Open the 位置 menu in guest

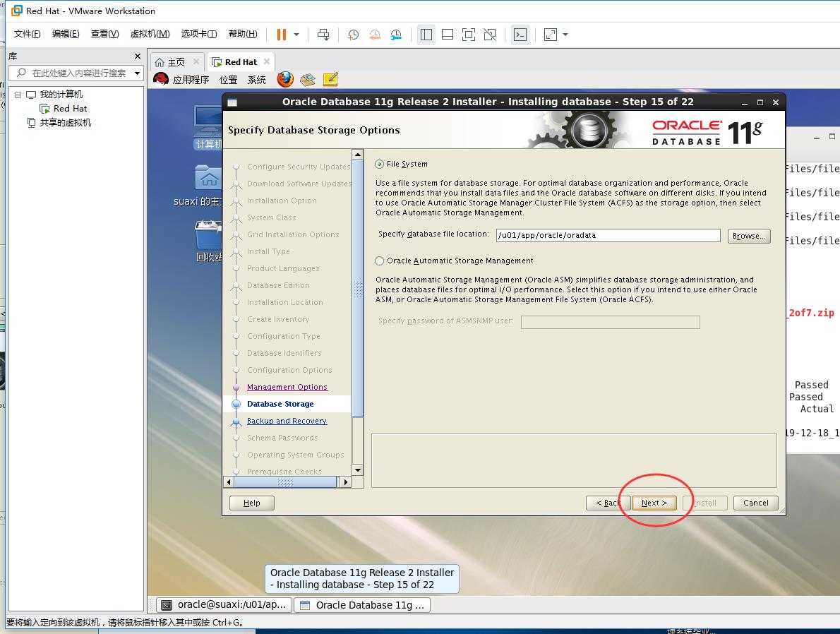click(x=228, y=80)
